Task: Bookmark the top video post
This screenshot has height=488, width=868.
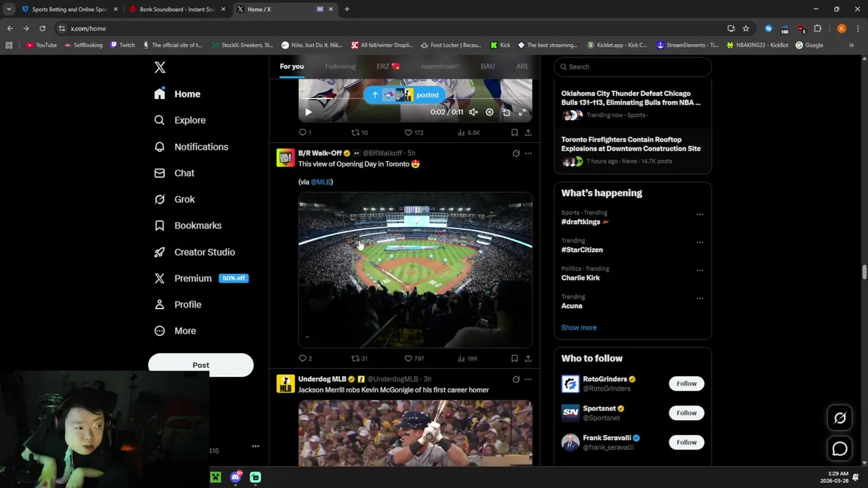Action: point(515,133)
